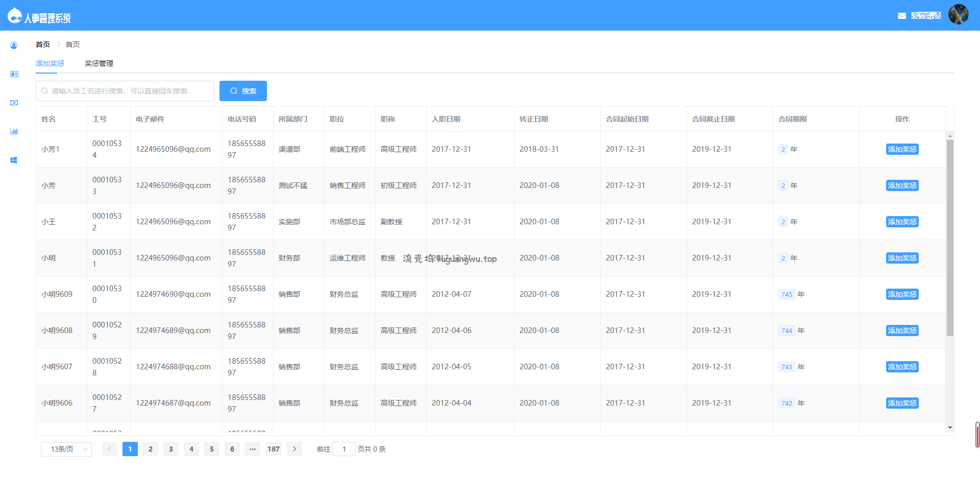980x495 pixels.
Task: Click the salary money icon in sidebar
Action: [x=14, y=102]
